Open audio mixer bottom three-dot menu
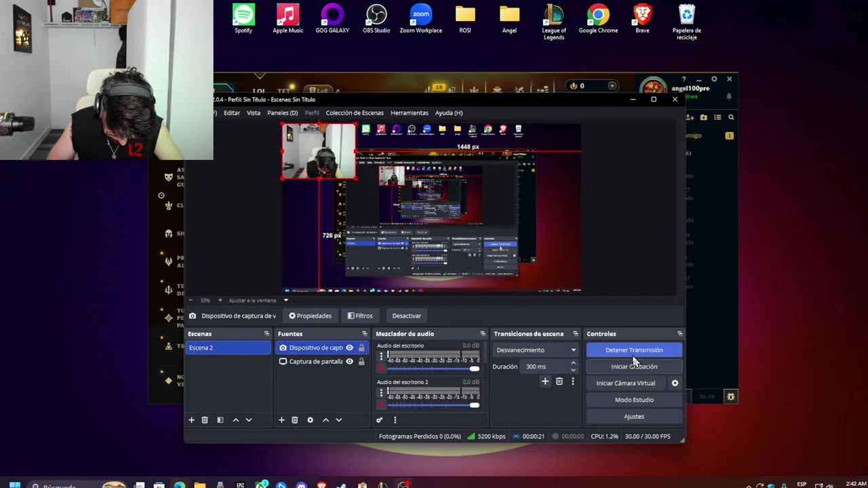 point(395,420)
